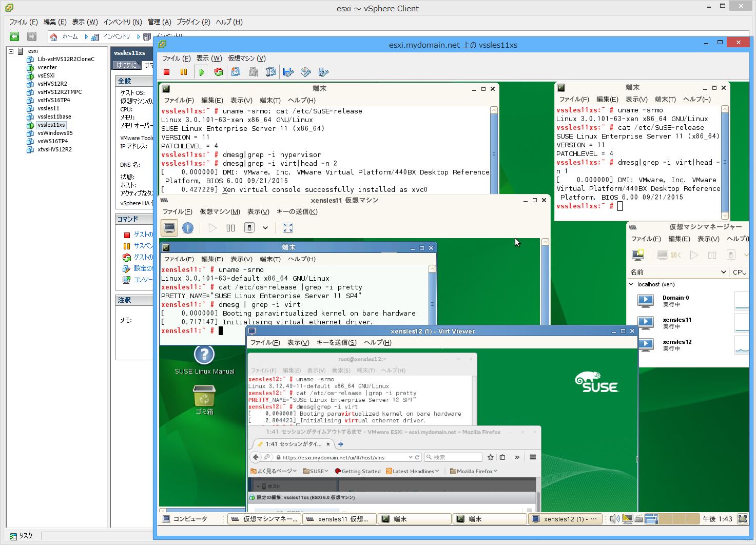Open インベントリ(N) menu in vSphere Client
756x545 pixels.
coord(123,22)
